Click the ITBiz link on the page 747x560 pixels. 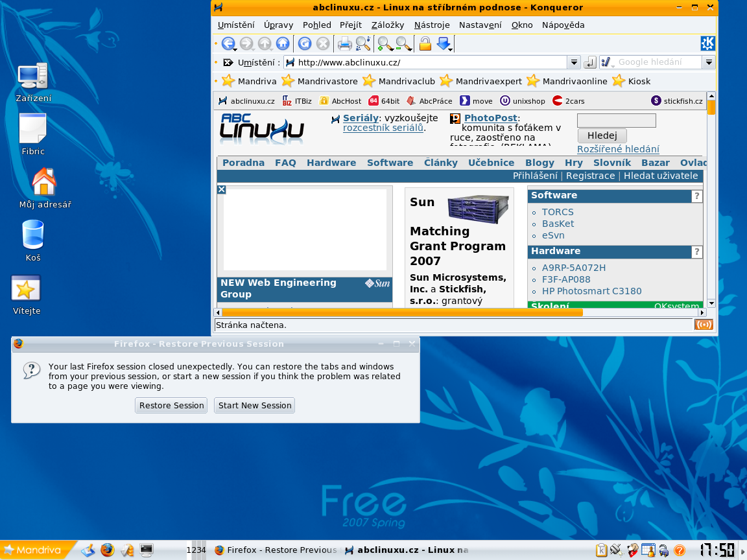(x=297, y=101)
